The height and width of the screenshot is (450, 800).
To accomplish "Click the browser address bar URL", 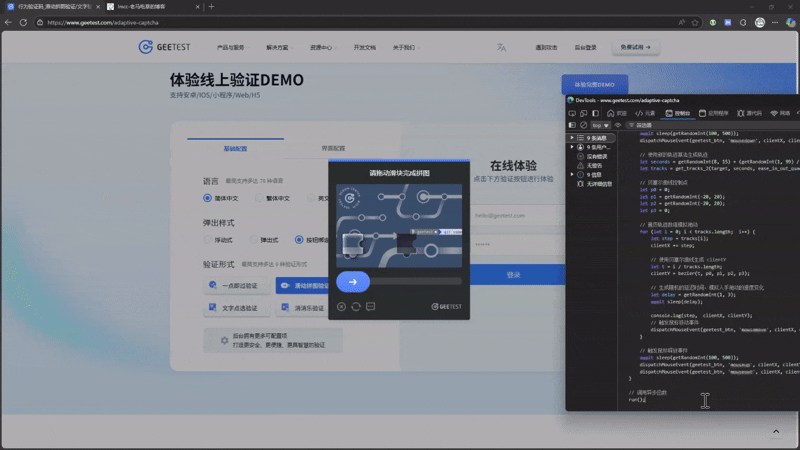I will coord(103,22).
